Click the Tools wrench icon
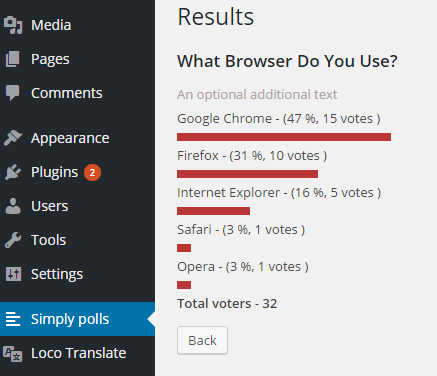The image size is (437, 376). pos(13,240)
